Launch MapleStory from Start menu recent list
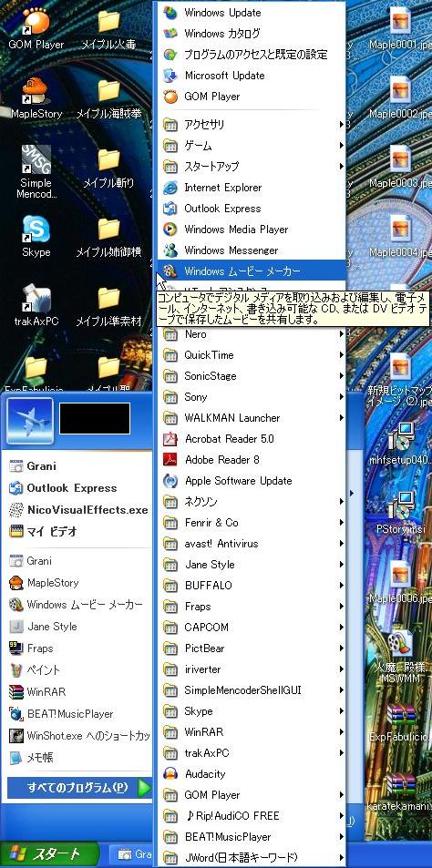The height and width of the screenshot is (868, 432). pos(78,583)
